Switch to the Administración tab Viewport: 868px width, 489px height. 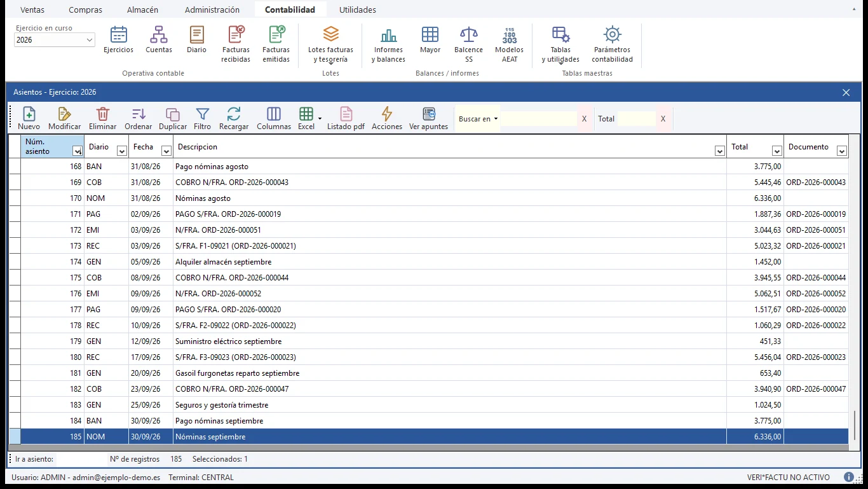[212, 10]
